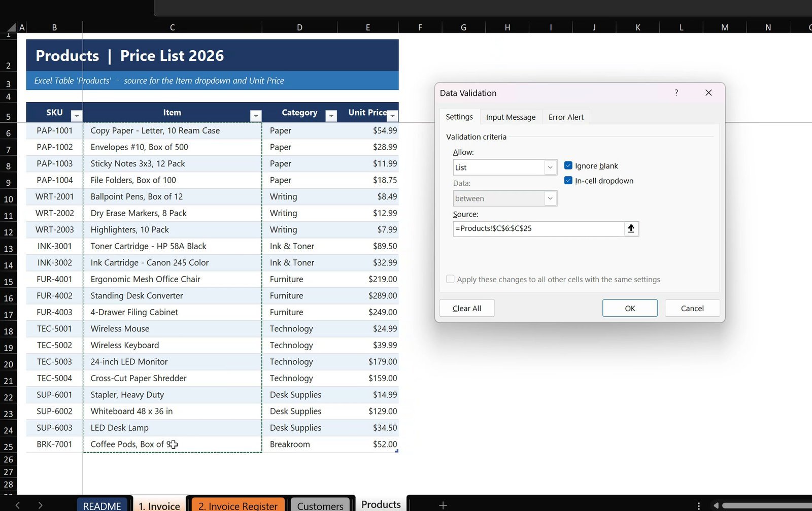Screen dimensions: 812x511
Task: Select cell 'Copy Paper - Letter, 10 Ream Case'
Action: [172, 130]
